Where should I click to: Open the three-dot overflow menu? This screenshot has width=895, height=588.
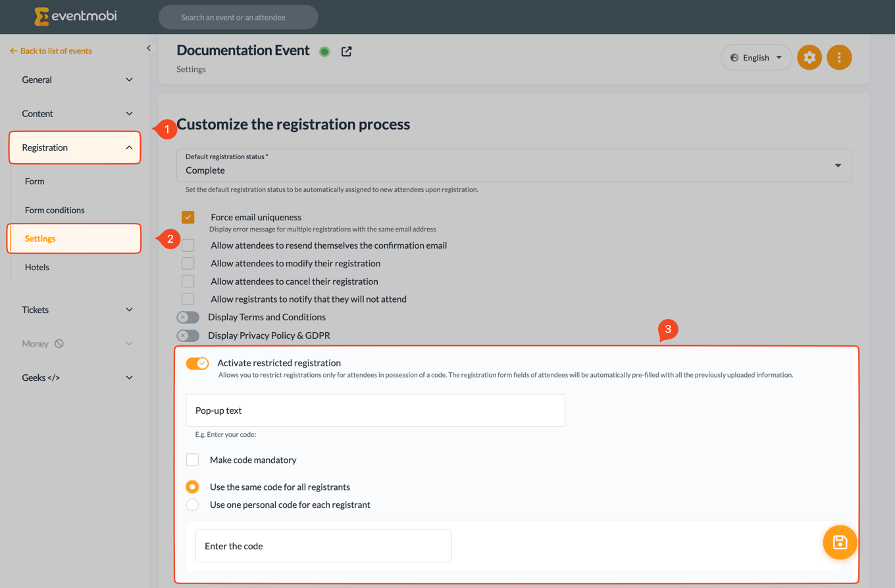click(839, 57)
